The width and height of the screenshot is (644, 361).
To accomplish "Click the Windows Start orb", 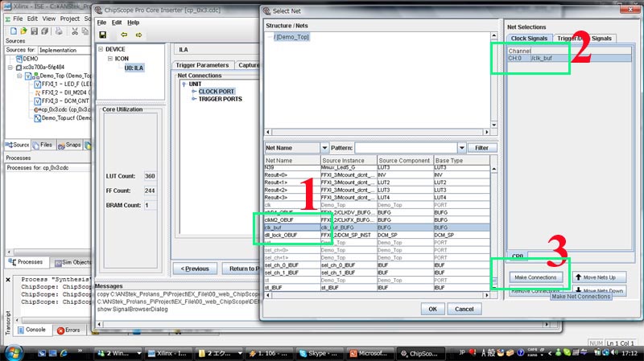I will 14,353.
